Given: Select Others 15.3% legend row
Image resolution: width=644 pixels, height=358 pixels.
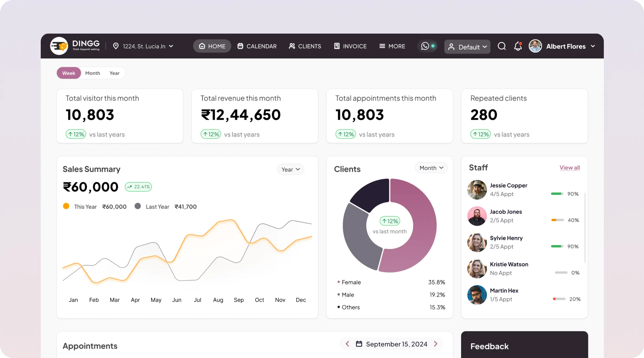Looking at the screenshot, I should coord(391,307).
